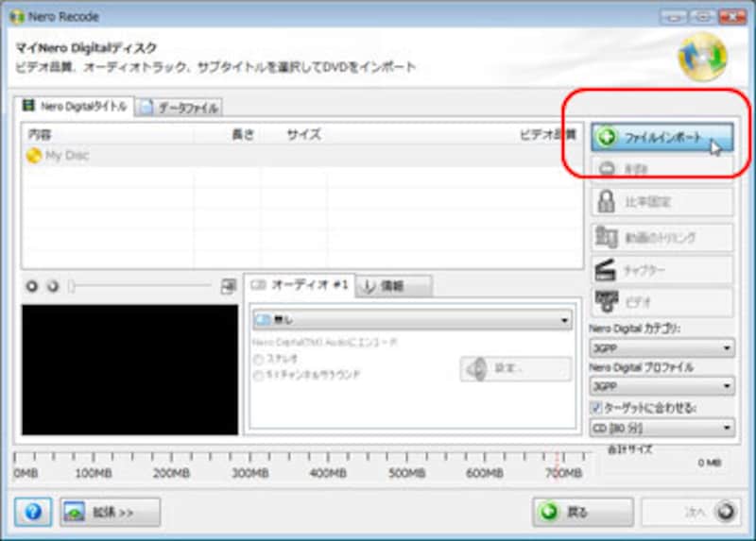756x541 pixels.
Task: Click the lock ratio padlock button
Action: [662, 202]
